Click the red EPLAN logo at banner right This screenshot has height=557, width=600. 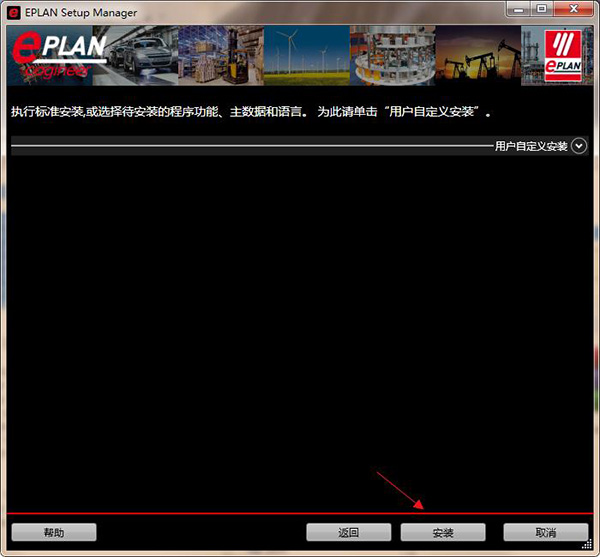pyautogui.click(x=563, y=55)
